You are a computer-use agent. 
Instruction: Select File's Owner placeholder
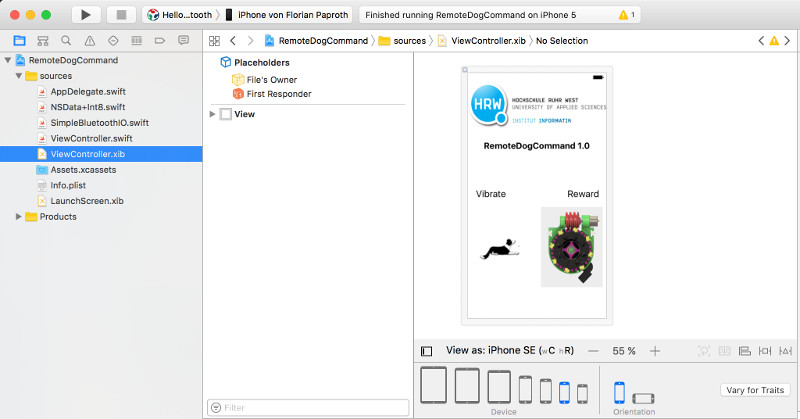point(264,80)
